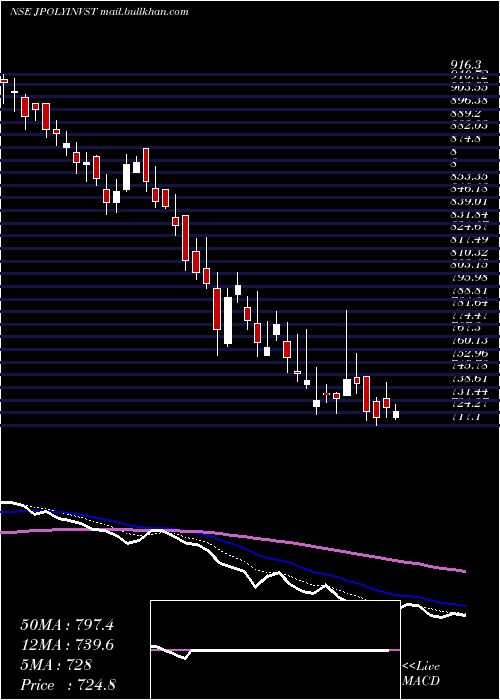Click the 839.01 price axis label
This screenshot has width=500, height=700.
[x=468, y=202]
